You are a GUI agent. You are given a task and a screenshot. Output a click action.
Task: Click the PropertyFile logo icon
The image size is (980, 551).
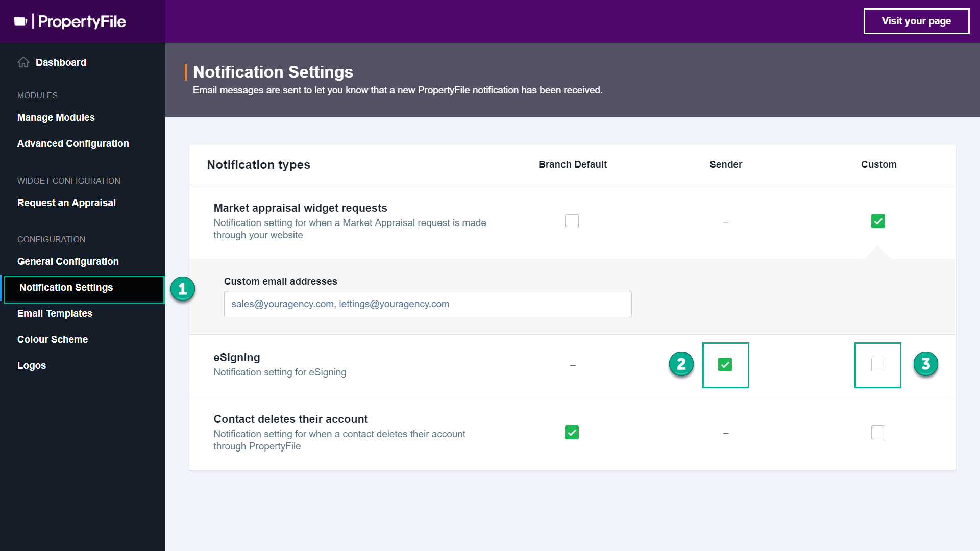click(x=20, y=21)
